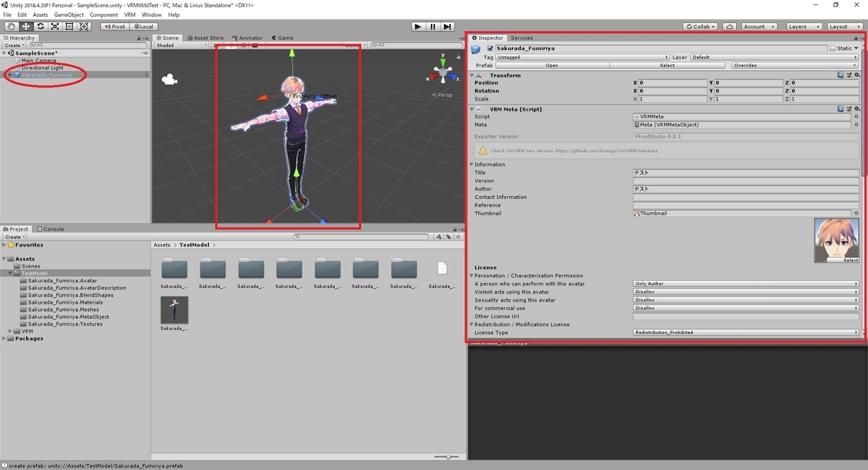Select Sakurada_Fumiriya.BlendShapes folder in Project tree

(70, 295)
